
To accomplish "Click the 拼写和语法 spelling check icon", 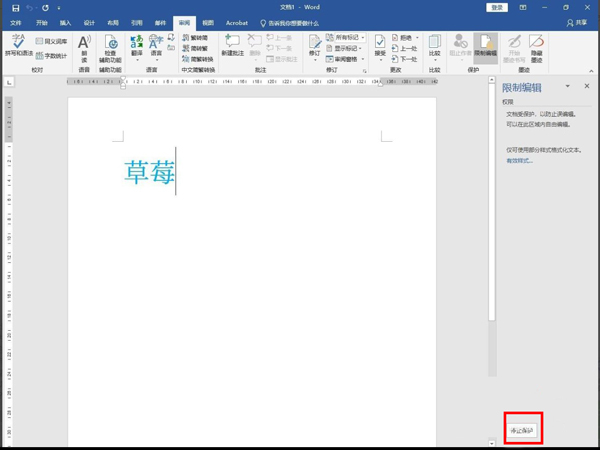I will coord(18,46).
